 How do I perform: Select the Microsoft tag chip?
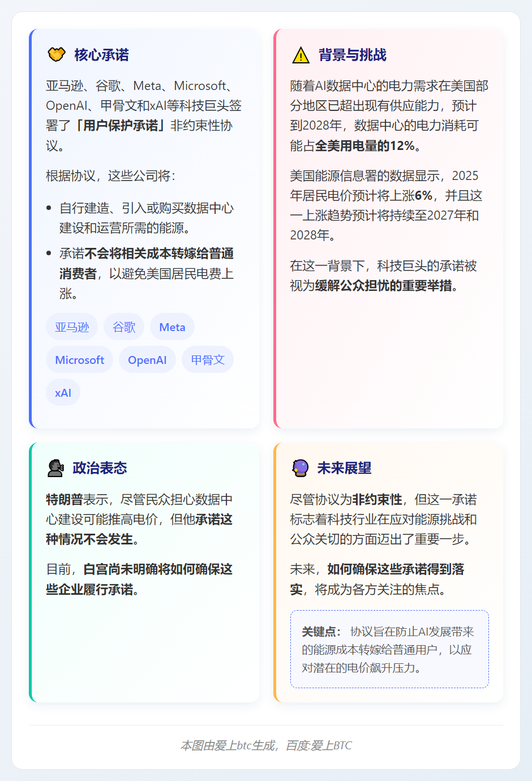tap(80, 360)
